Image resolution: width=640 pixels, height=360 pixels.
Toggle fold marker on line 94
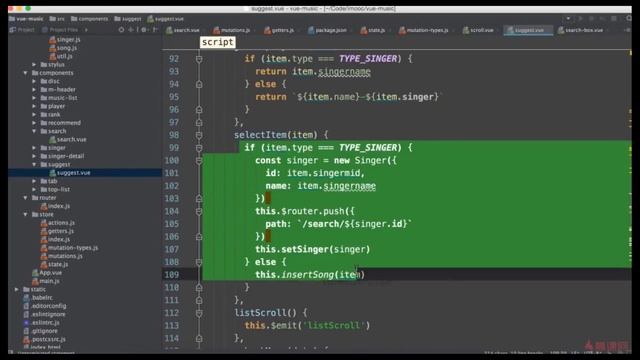click(x=199, y=84)
